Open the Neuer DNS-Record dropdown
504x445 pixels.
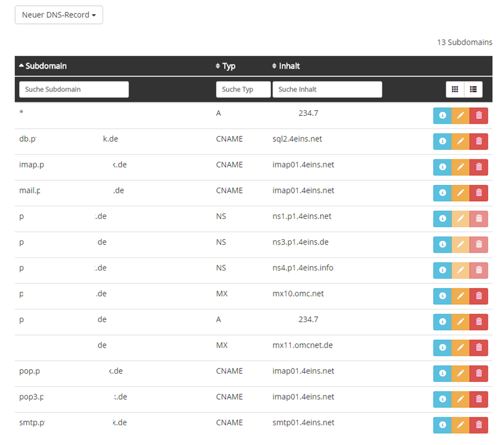pyautogui.click(x=59, y=15)
